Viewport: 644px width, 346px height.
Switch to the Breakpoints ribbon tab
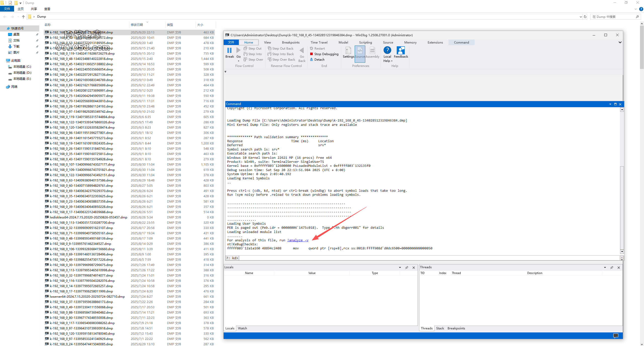point(291,42)
